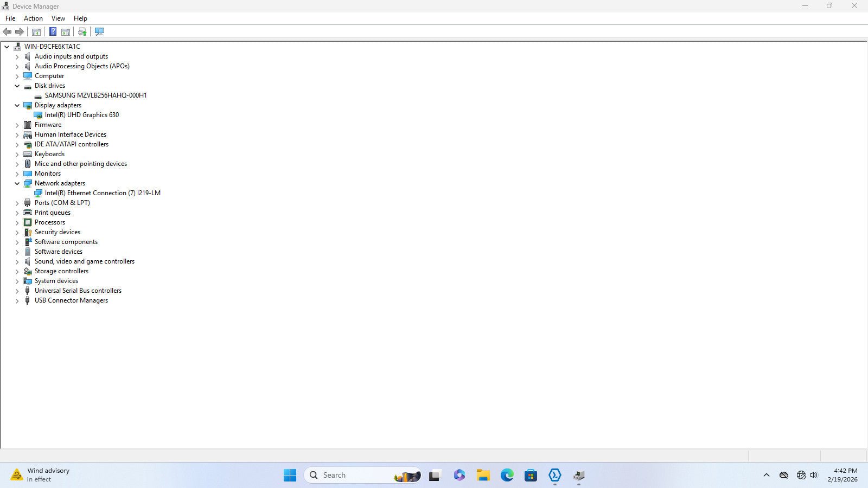The width and height of the screenshot is (868, 488).
Task: Open the View menu
Action: 58,18
